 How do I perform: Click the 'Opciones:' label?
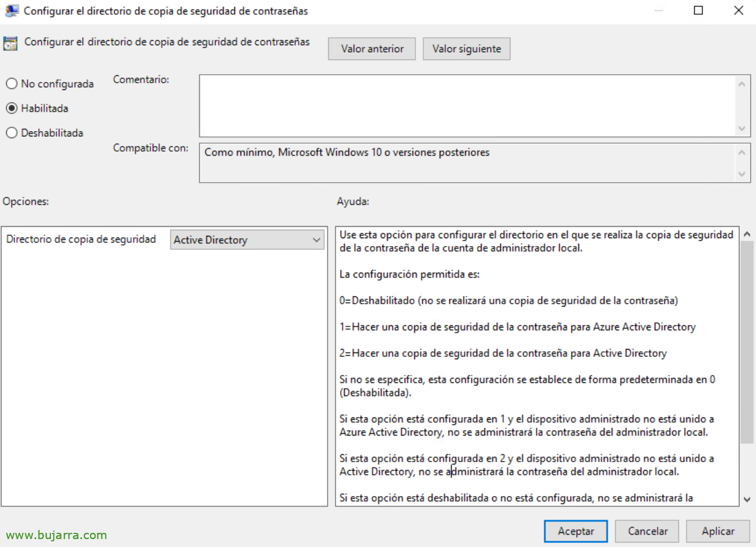point(26,201)
